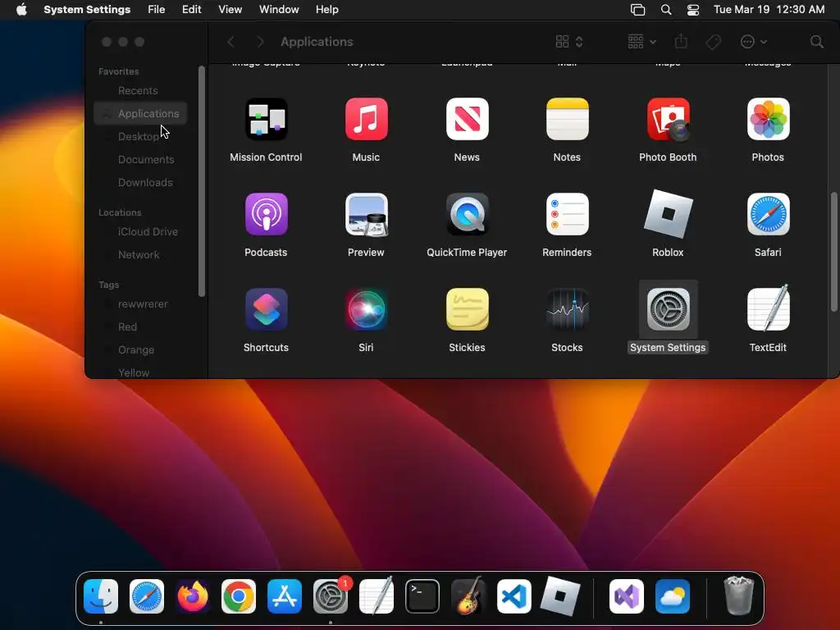Click the Finder icon in the Dock
840x630 pixels.
point(101,596)
